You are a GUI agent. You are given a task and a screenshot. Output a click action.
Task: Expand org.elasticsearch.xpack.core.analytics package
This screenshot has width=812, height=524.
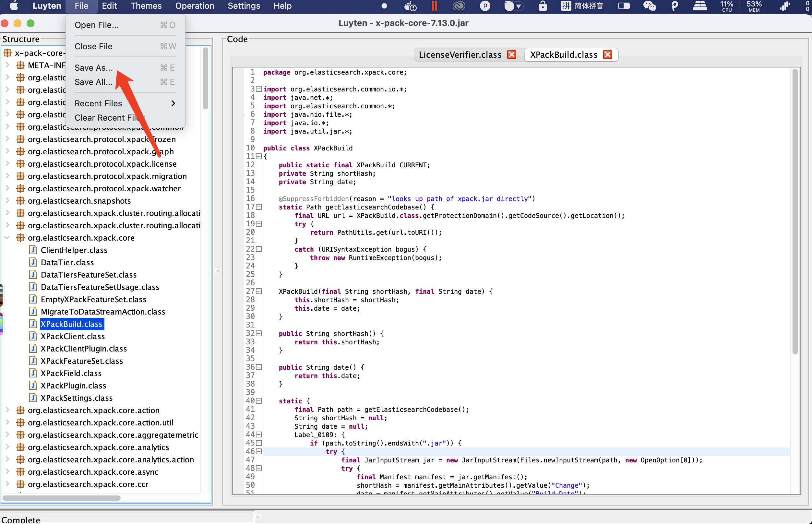(x=7, y=447)
